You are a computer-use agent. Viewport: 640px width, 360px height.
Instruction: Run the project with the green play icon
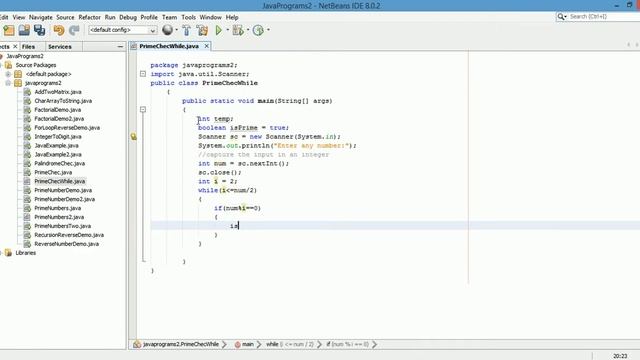[218, 30]
